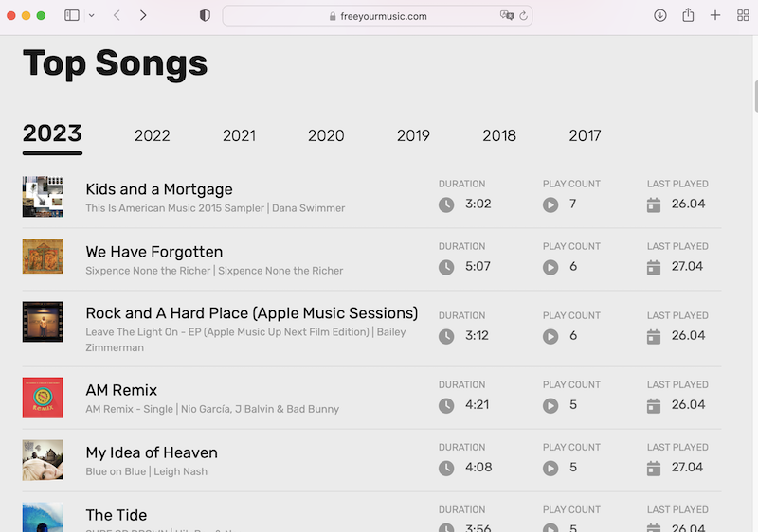Click the translate icon in address bar

click(507, 15)
